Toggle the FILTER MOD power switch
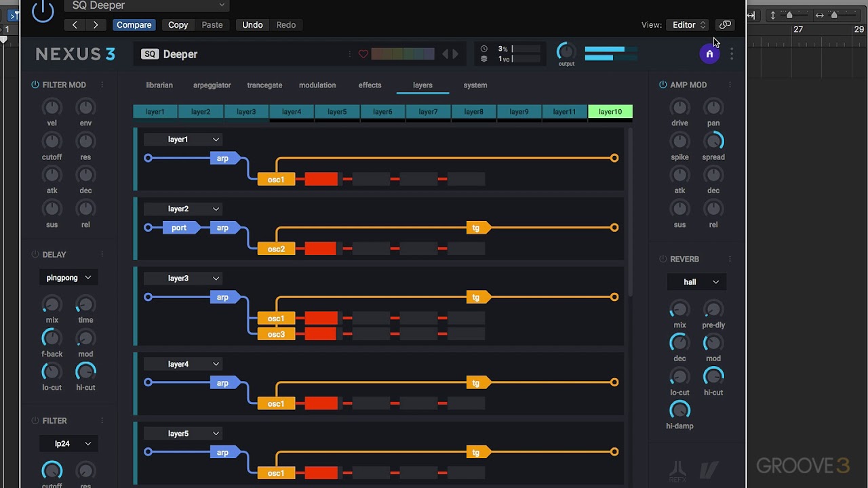 point(35,85)
